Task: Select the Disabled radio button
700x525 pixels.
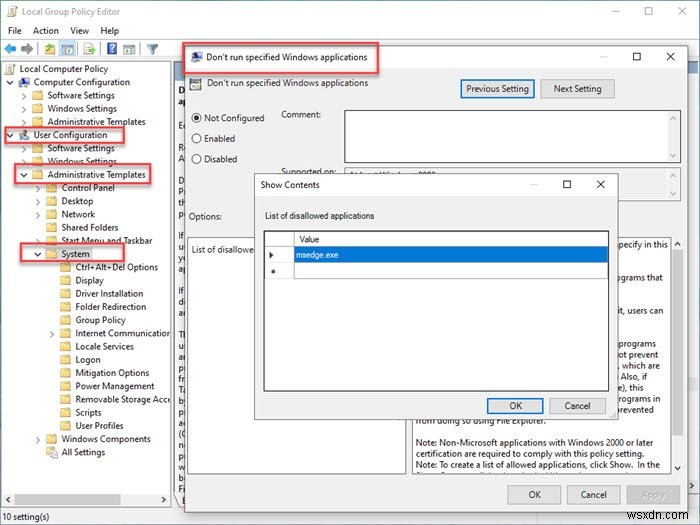Action: point(196,159)
